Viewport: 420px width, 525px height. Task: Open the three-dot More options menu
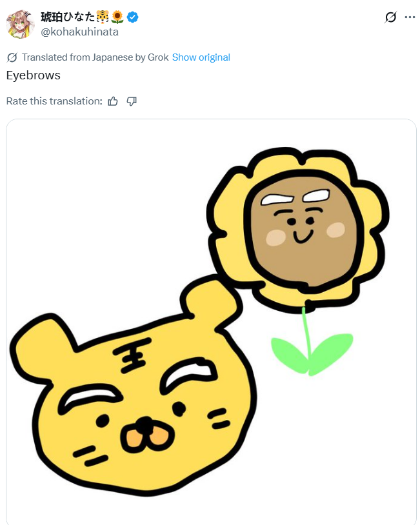[x=410, y=17]
